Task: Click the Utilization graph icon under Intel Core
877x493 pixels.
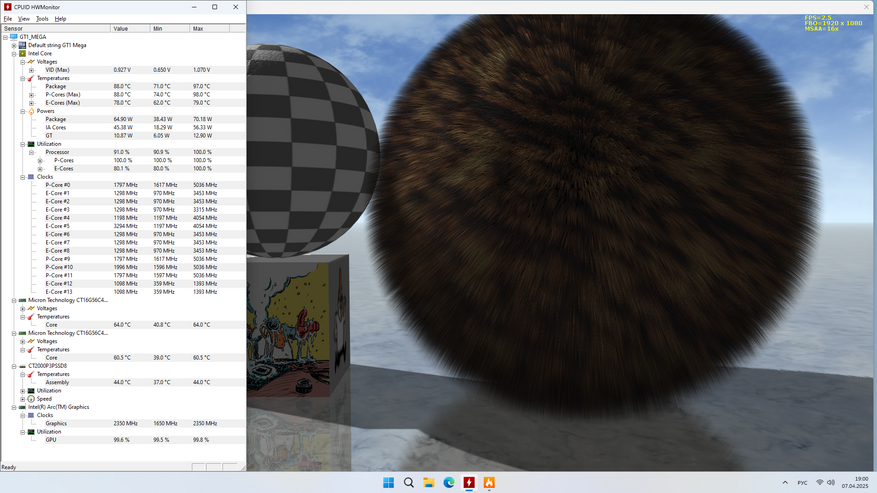Action: point(31,144)
